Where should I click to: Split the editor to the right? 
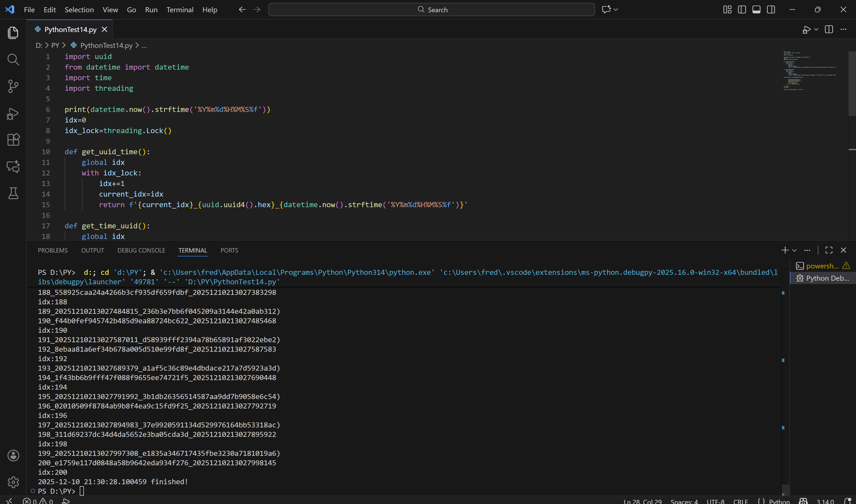coord(829,30)
